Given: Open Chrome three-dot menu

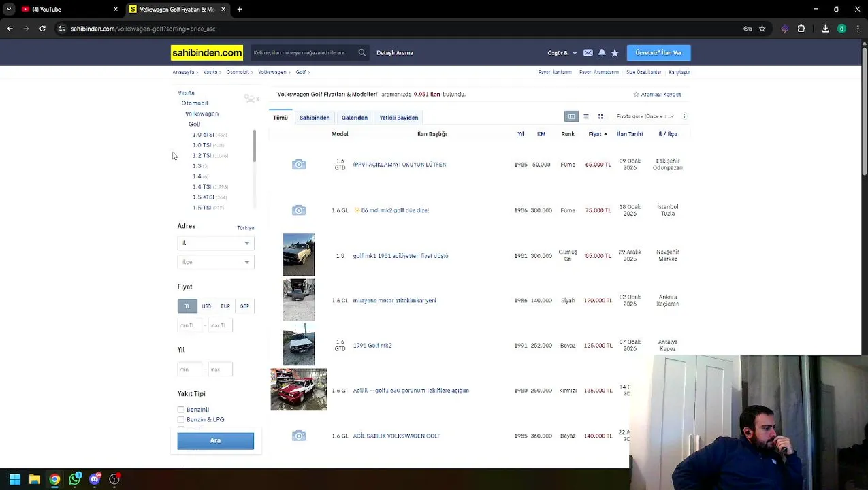Looking at the screenshot, I should click(858, 29).
